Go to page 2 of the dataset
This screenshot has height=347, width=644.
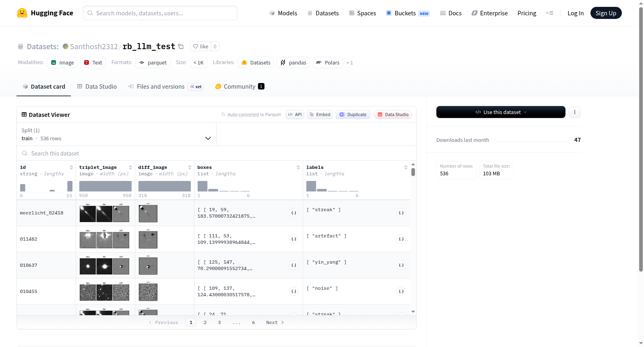click(x=205, y=322)
